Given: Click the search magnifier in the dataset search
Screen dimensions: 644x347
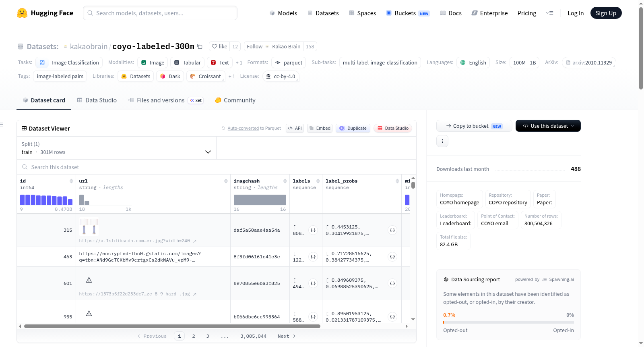Looking at the screenshot, I should (x=25, y=167).
